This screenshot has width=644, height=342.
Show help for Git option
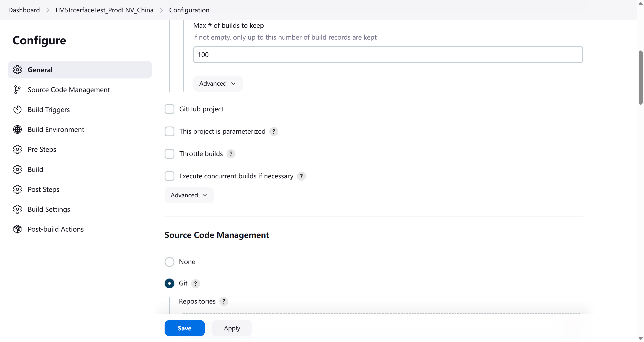(195, 283)
